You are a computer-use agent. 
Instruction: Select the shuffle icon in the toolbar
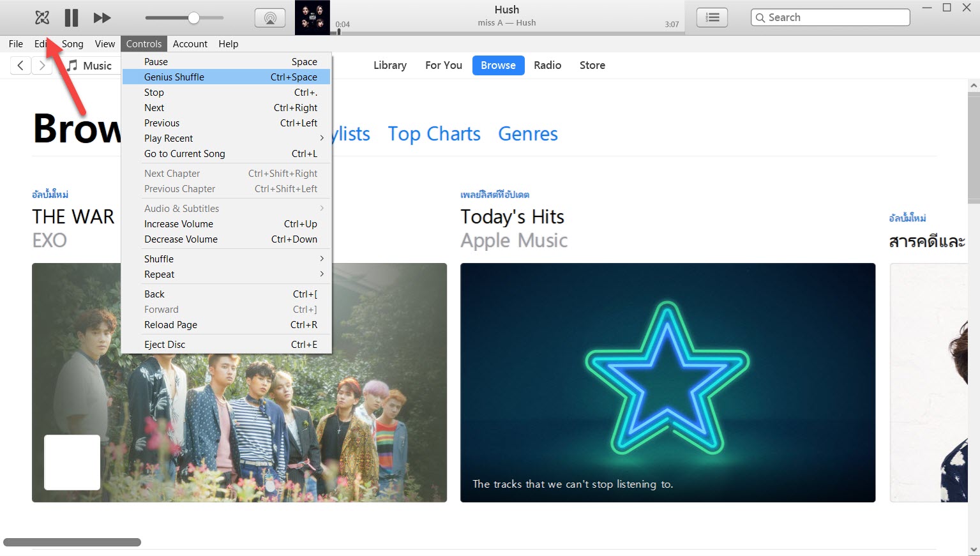(x=41, y=17)
